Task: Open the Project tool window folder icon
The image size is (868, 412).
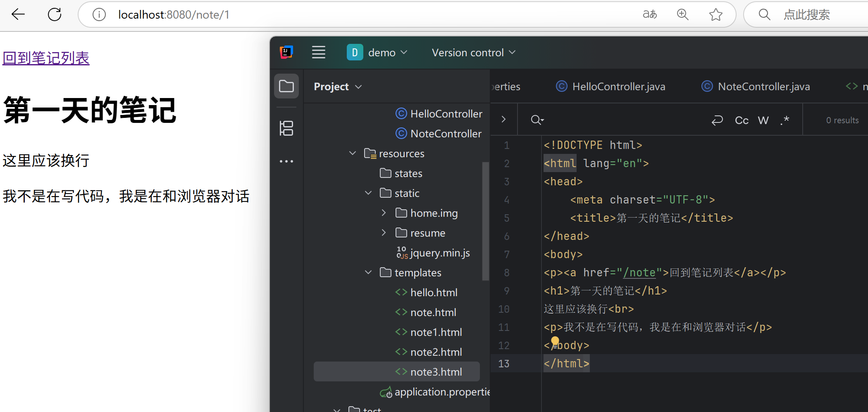Action: [286, 86]
